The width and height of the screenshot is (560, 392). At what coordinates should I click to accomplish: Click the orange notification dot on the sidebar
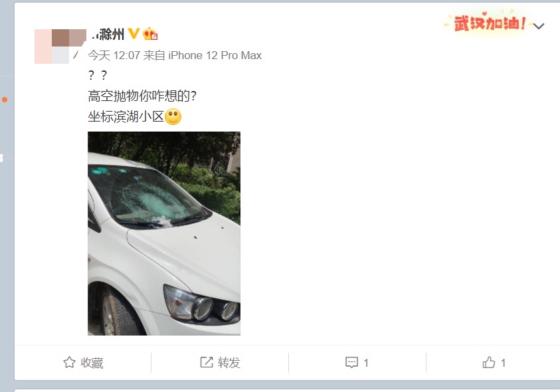click(5, 100)
